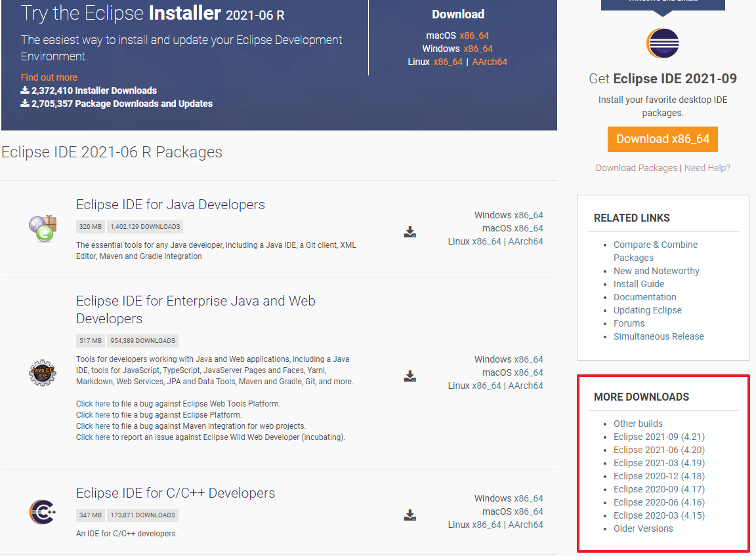756x556 pixels.
Task: Click the 1,402,129 DOWNLOADS badge
Action: tap(145, 226)
